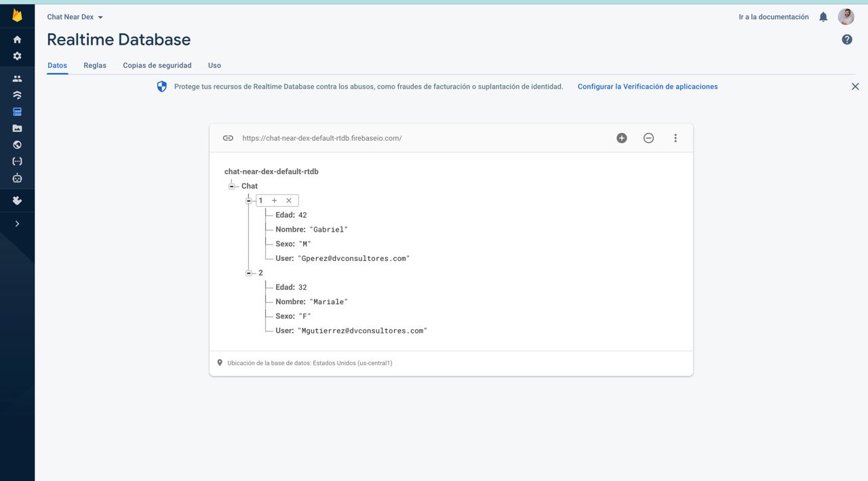Open notifications bell icon
Image resolution: width=868 pixels, height=481 pixels.
point(823,17)
